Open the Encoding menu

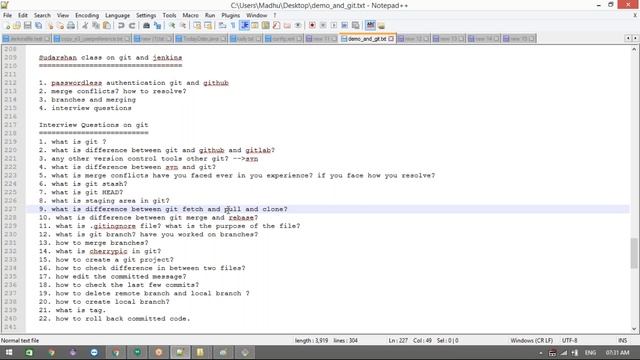coord(87,15)
